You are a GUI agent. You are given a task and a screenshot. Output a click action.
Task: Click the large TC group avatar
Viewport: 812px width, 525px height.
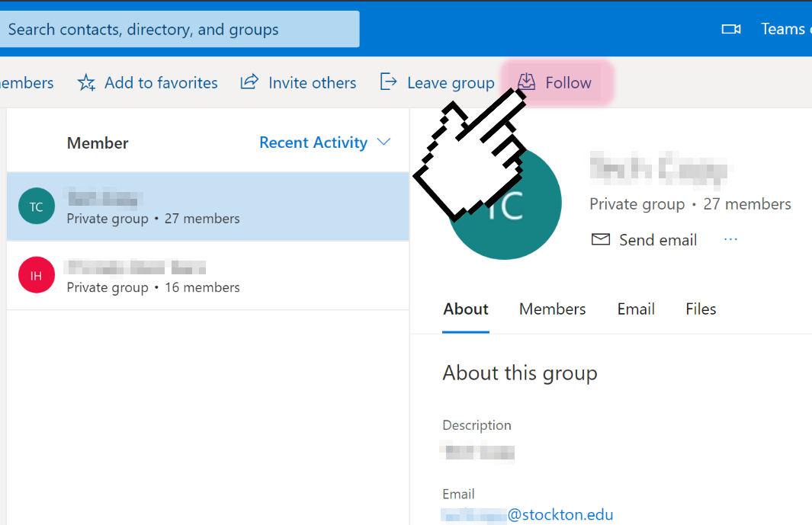pyautogui.click(x=505, y=203)
